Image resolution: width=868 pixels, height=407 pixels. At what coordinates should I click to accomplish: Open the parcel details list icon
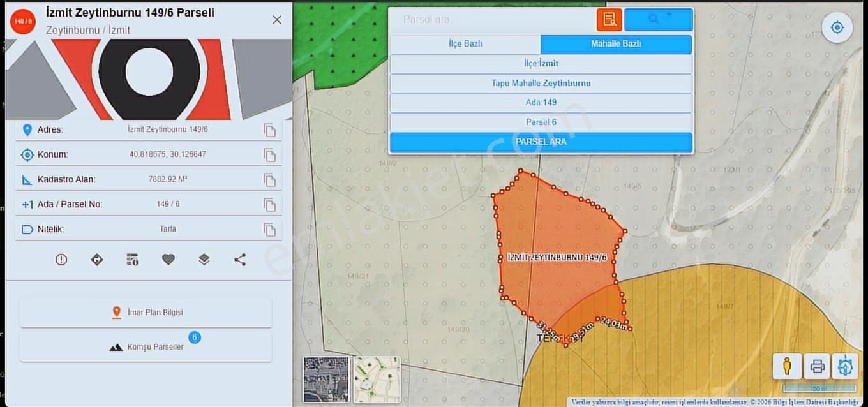(x=133, y=260)
